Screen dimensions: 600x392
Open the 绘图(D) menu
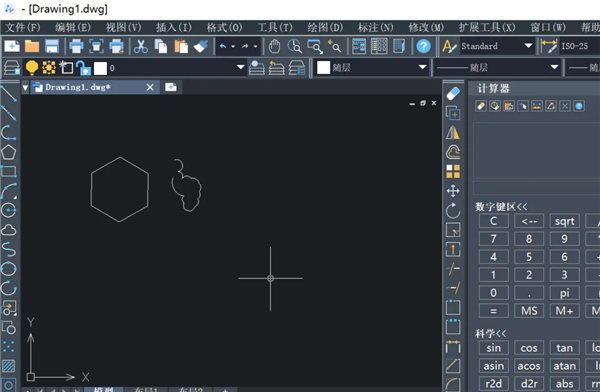point(325,28)
